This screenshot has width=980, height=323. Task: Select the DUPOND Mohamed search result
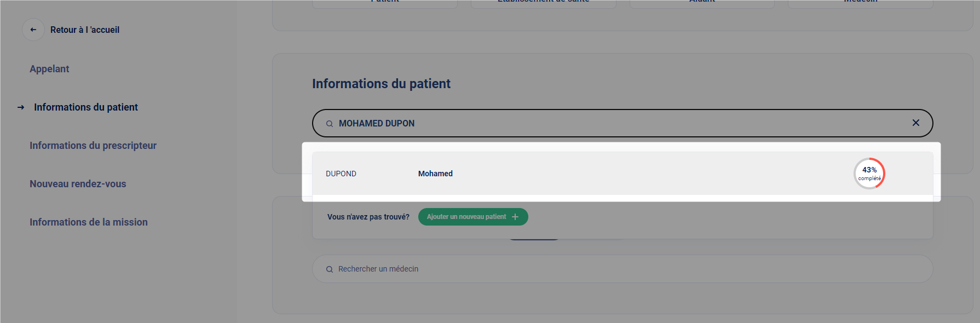(x=547, y=174)
